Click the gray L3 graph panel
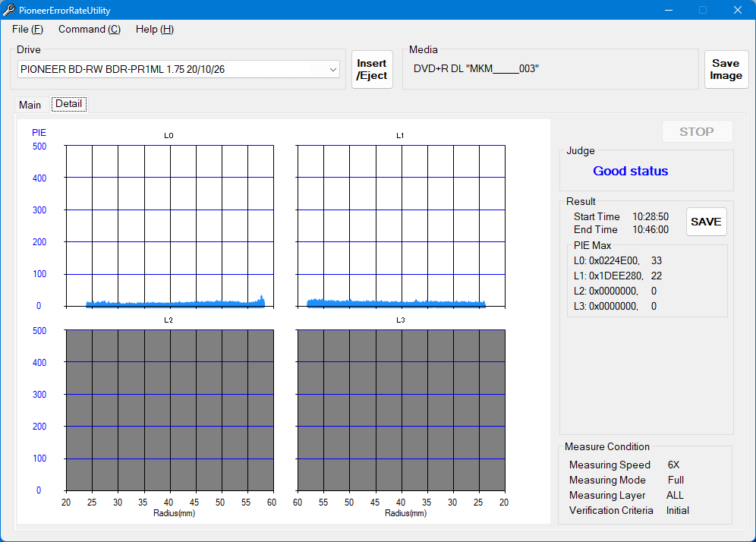756x542 pixels. point(401,410)
